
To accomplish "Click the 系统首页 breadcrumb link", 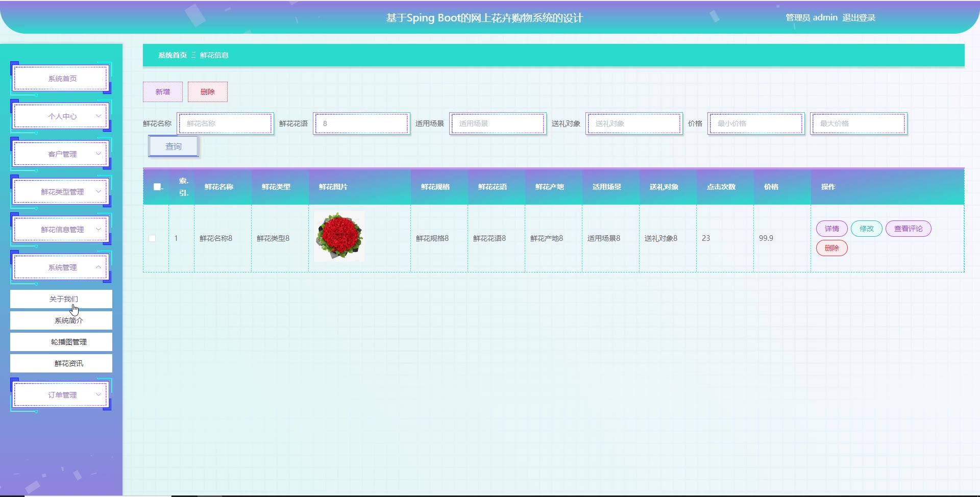I will click(173, 55).
